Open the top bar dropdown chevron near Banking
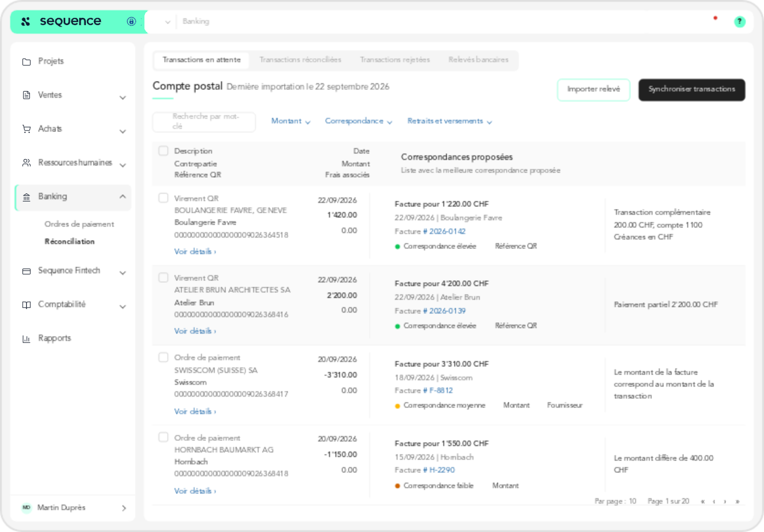 167,22
